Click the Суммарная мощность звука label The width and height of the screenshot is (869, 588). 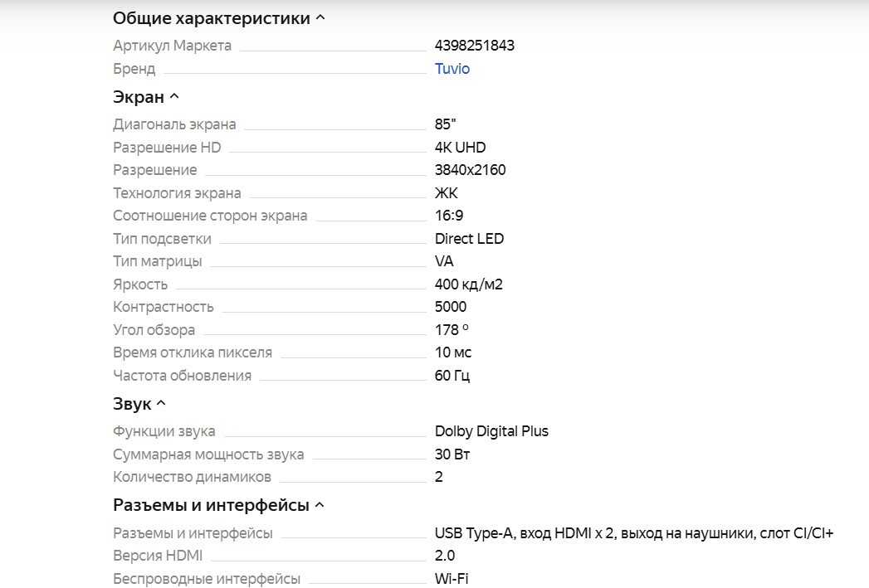pyautogui.click(x=208, y=454)
